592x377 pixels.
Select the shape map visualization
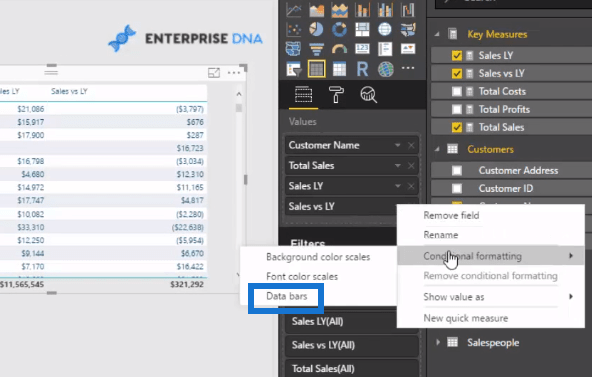tap(294, 49)
